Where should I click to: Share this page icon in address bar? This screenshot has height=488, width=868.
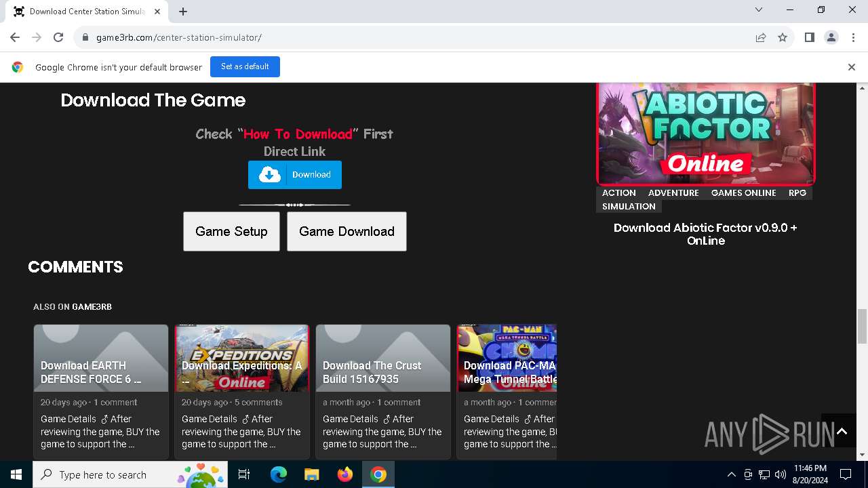[761, 37]
